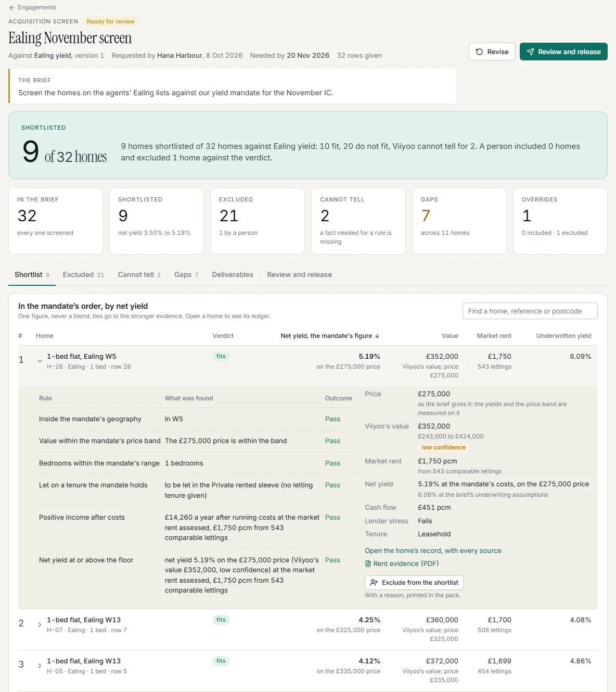Go to Review and release tab
The width and height of the screenshot is (616, 692).
[x=299, y=274]
